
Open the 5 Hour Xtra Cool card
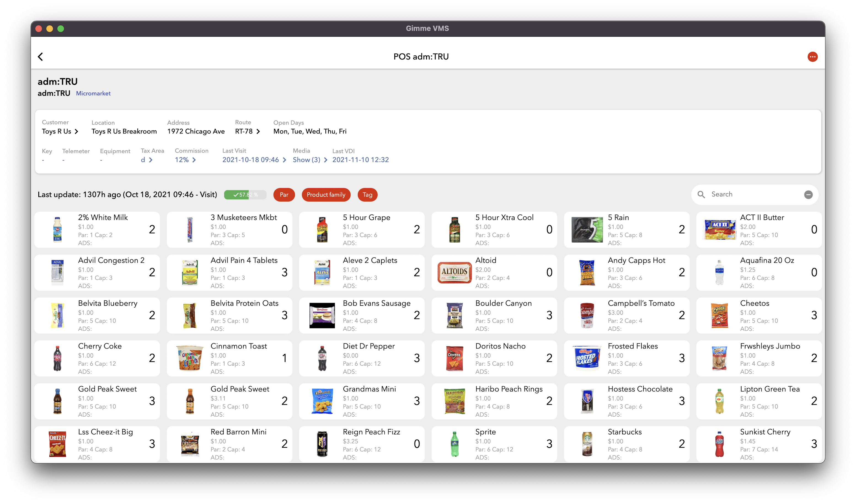tap(494, 230)
